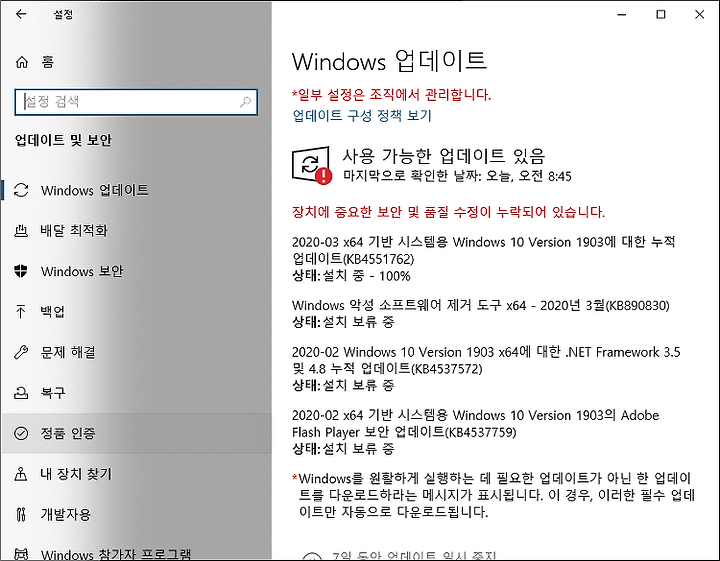Click the 배달 최적화 icon

coord(21,230)
